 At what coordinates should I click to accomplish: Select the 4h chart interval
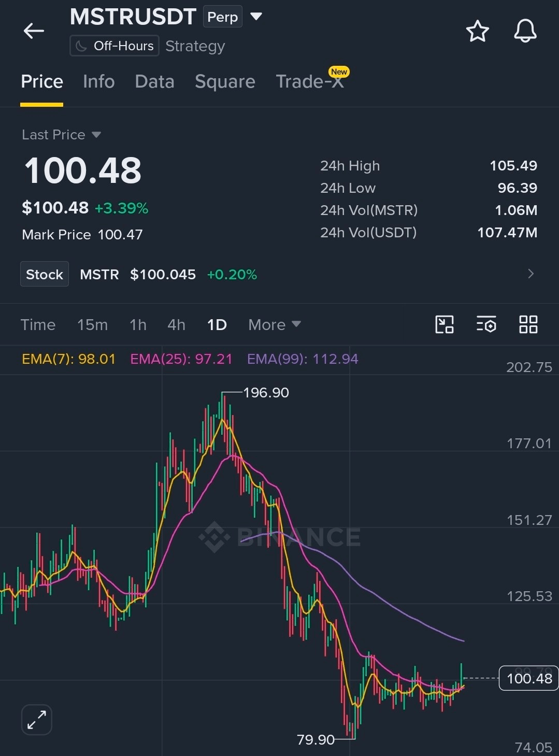click(176, 325)
